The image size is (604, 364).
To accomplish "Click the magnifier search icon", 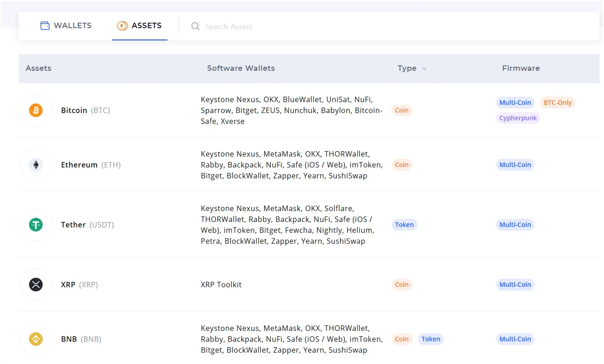I will tap(196, 26).
